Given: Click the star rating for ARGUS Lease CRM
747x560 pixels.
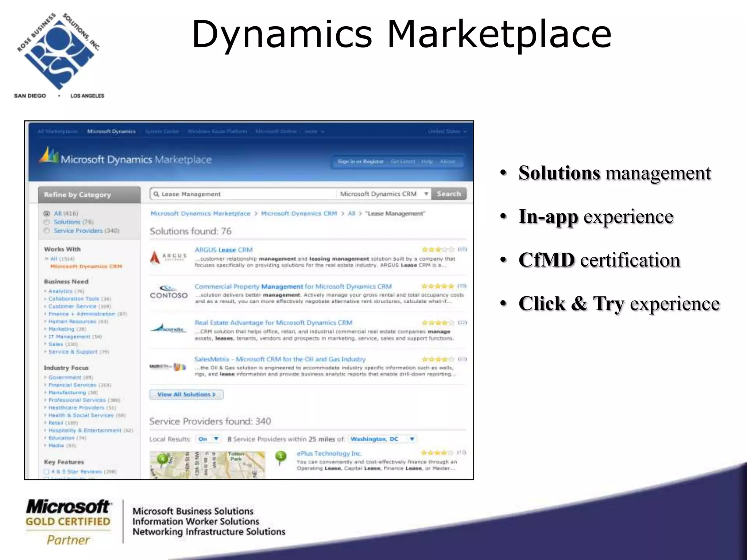Looking at the screenshot, I should pyautogui.click(x=438, y=250).
